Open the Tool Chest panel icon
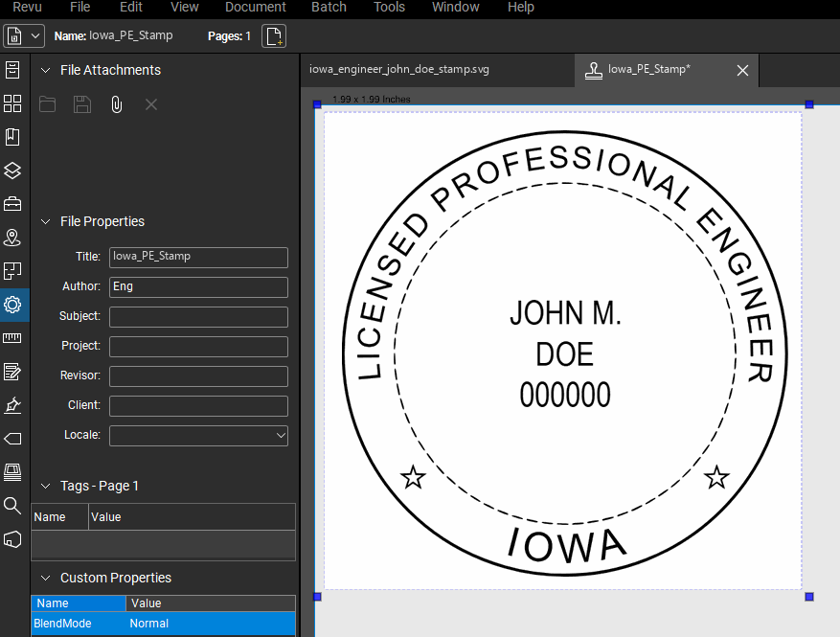 tap(12, 204)
